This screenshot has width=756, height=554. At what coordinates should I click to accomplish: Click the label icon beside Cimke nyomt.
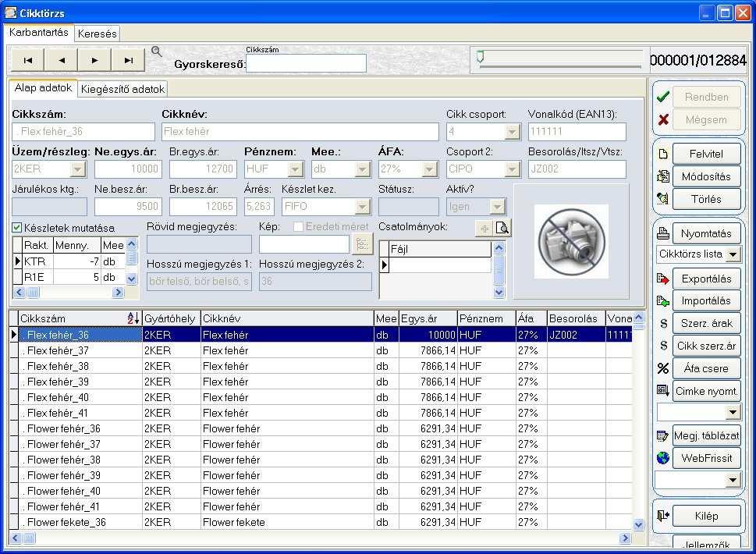point(663,391)
